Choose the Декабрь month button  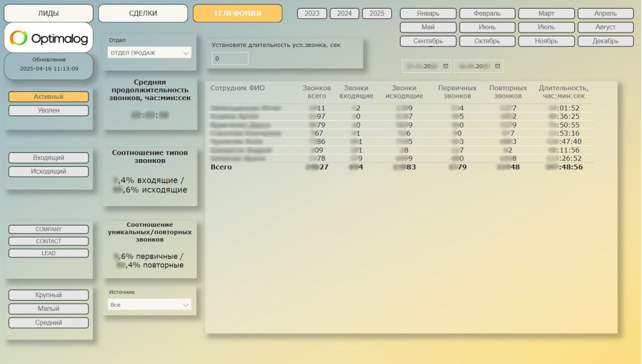(606, 41)
